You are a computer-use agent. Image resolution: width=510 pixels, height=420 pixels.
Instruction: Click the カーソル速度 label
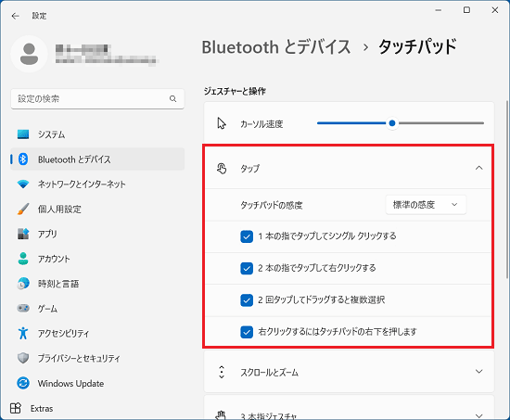[x=261, y=124]
